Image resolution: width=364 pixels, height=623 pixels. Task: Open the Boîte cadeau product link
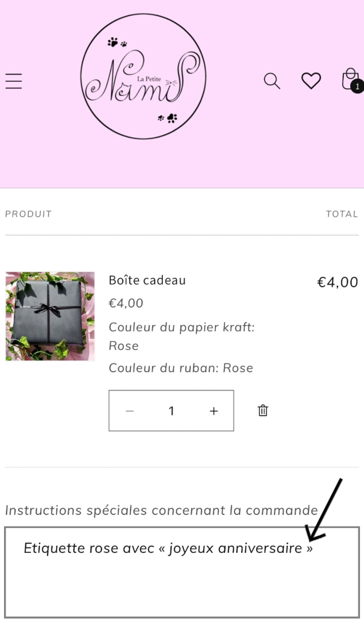tap(147, 280)
